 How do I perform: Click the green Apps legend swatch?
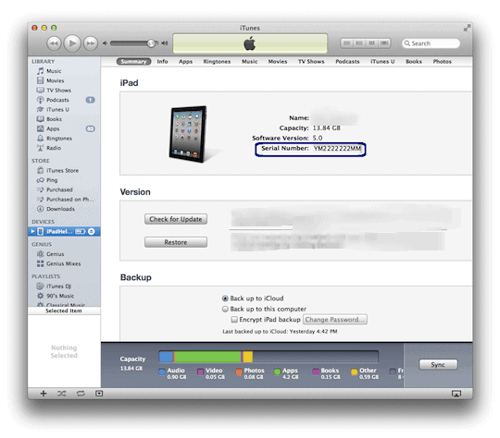pos(277,372)
